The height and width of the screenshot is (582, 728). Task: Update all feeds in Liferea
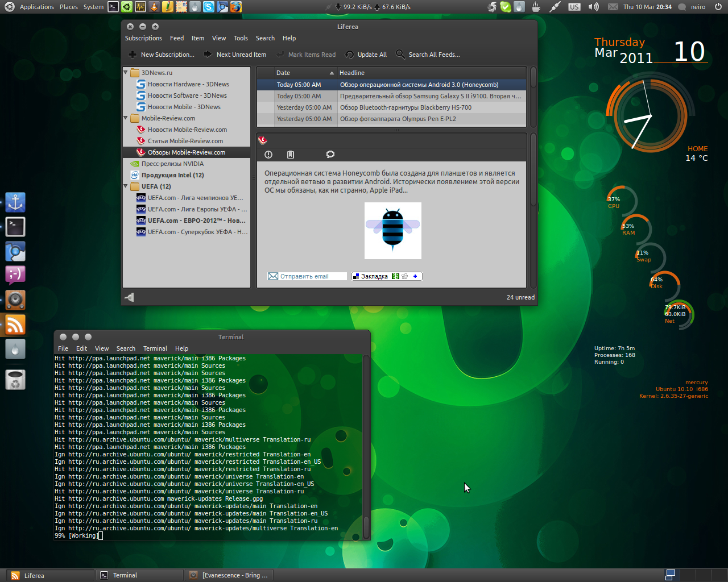(366, 55)
